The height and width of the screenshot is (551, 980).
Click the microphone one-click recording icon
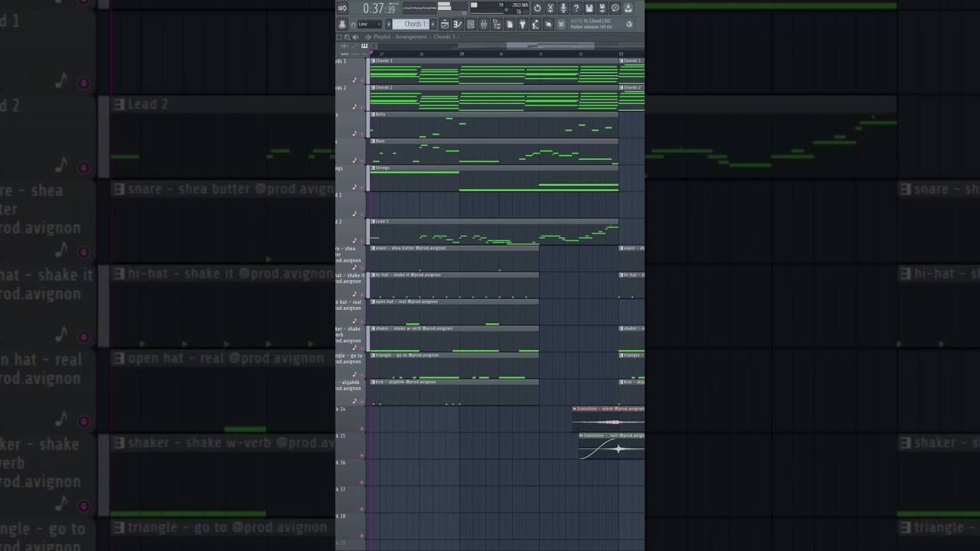point(563,8)
